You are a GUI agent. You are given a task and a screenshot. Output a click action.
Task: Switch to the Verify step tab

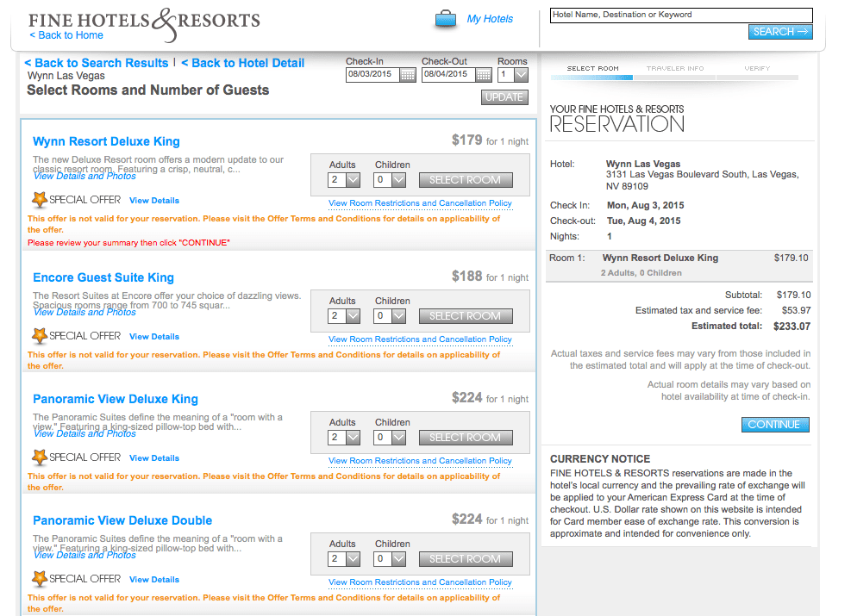click(757, 69)
